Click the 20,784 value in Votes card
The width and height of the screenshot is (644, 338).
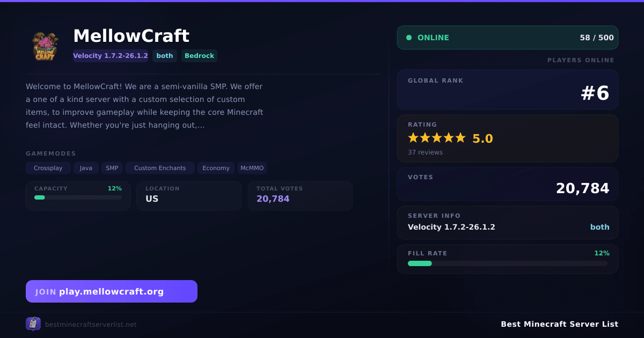583,188
